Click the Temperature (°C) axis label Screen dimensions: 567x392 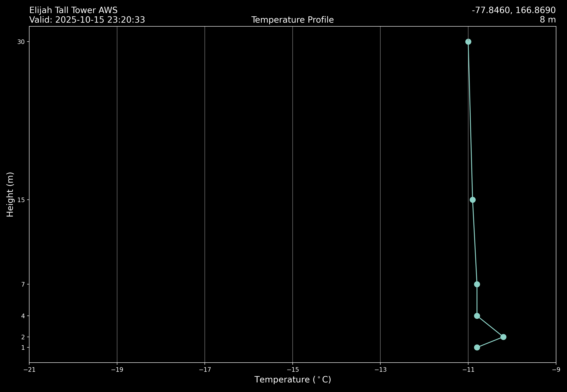click(x=292, y=379)
